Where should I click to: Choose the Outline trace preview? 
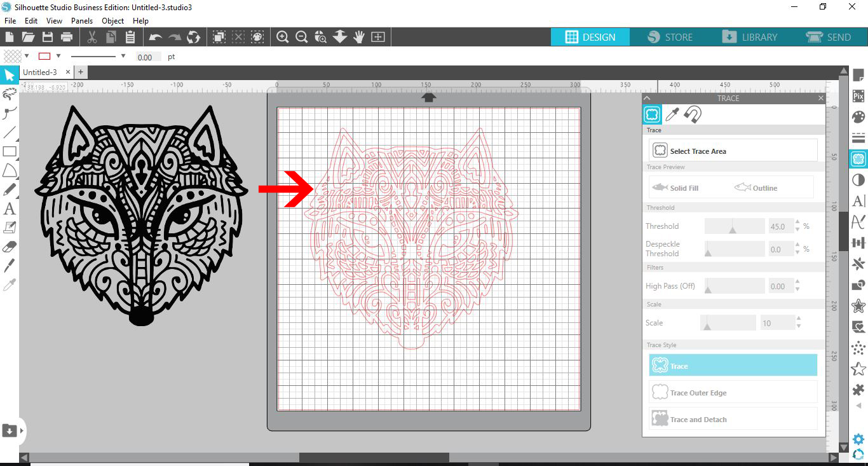tap(756, 188)
